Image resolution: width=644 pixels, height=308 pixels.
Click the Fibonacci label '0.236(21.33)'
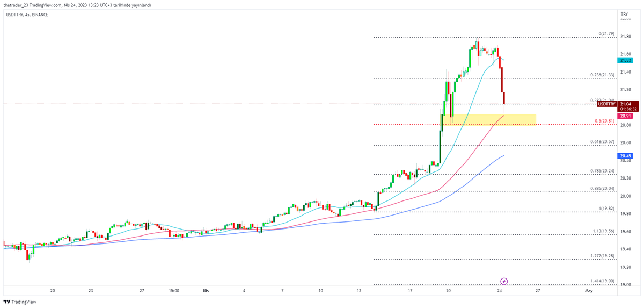click(602, 75)
